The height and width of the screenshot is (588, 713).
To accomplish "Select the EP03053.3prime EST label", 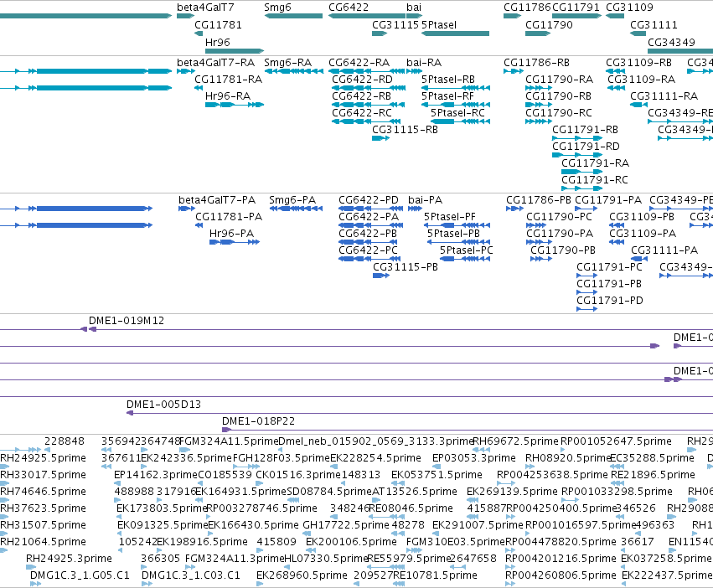I will tap(474, 458).
